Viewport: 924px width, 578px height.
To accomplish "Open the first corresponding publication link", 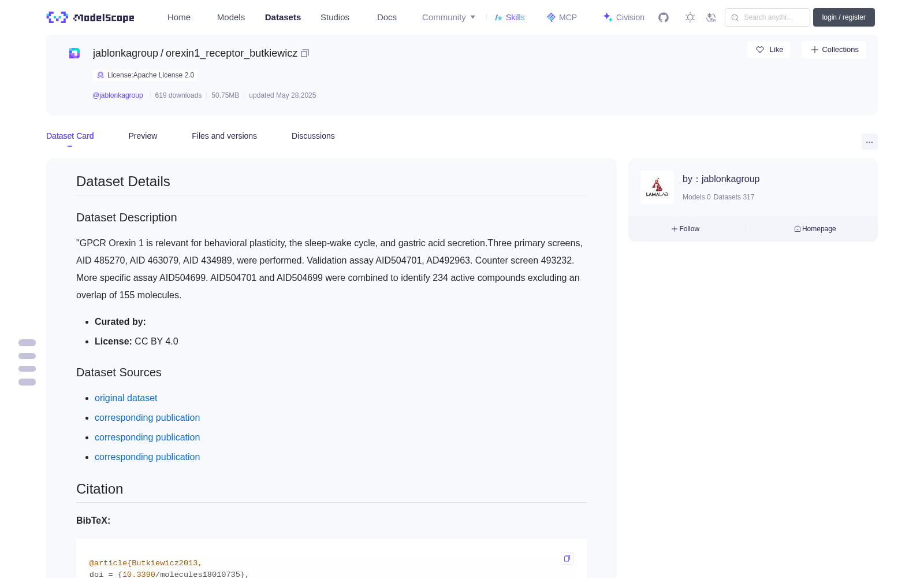I will pyautogui.click(x=147, y=417).
